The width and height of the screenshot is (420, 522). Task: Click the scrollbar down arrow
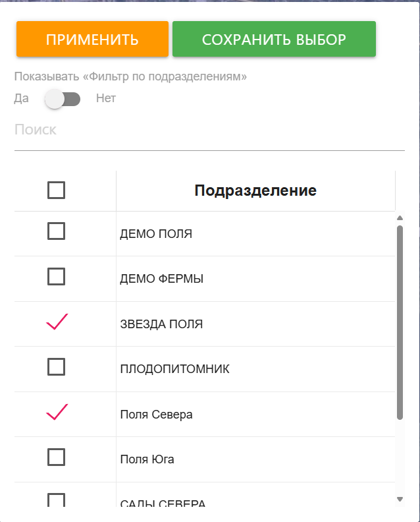tap(400, 500)
